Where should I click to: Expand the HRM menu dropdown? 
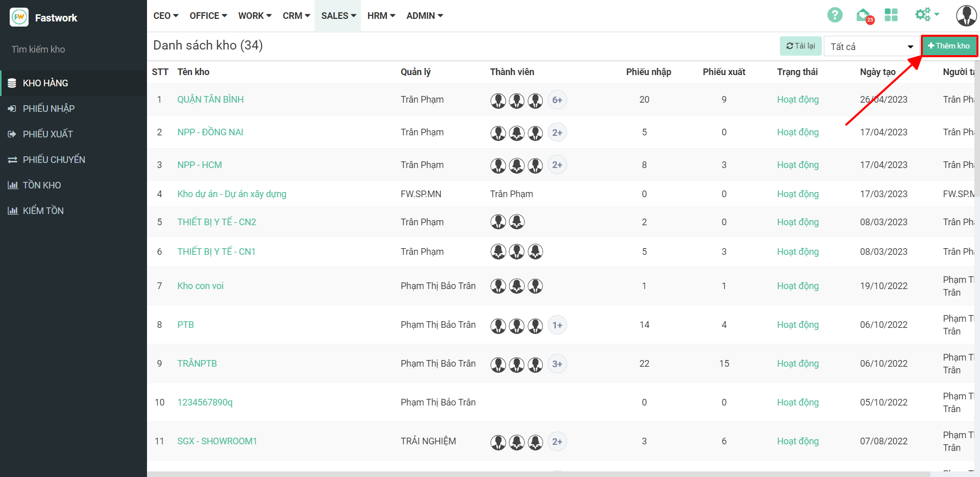pos(381,16)
